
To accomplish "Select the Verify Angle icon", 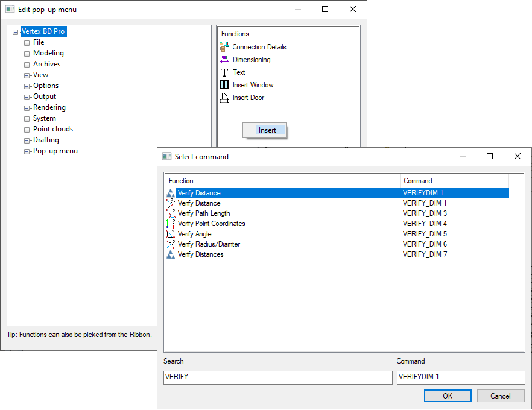I will [x=170, y=234].
